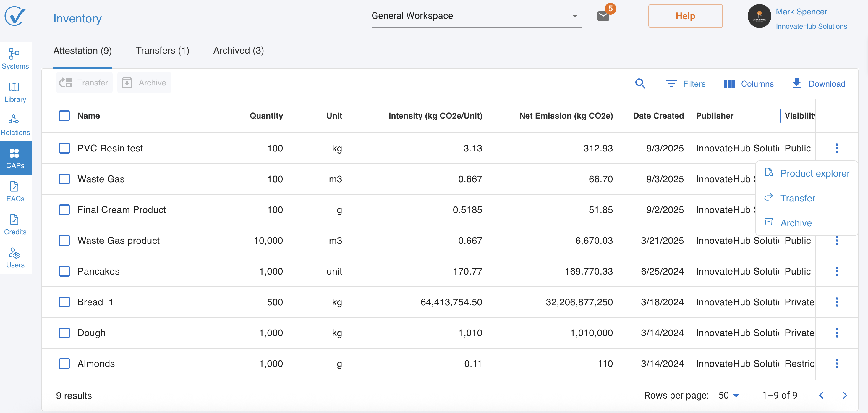Open the Library sidebar icon
The width and height of the screenshot is (868, 413).
(15, 92)
